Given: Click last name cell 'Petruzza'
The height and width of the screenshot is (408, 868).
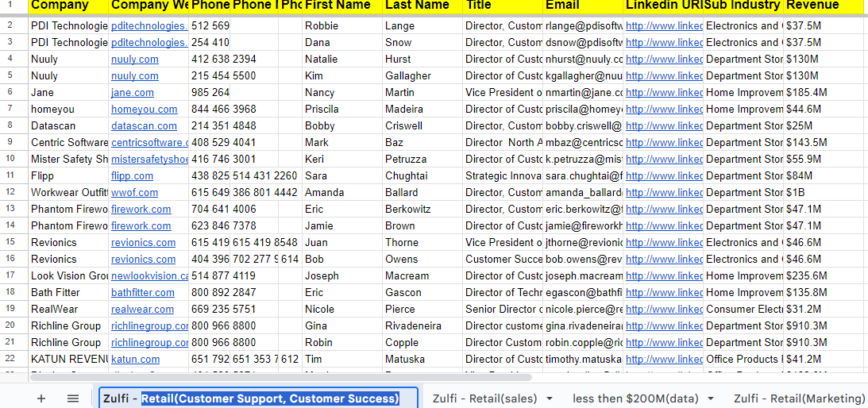Looking at the screenshot, I should pos(422,159).
